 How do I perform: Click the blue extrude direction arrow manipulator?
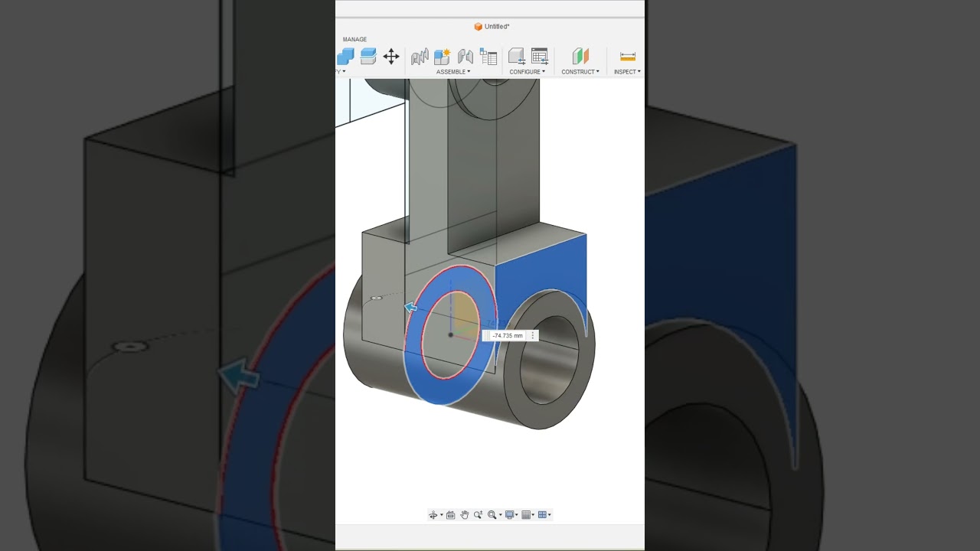click(x=410, y=308)
